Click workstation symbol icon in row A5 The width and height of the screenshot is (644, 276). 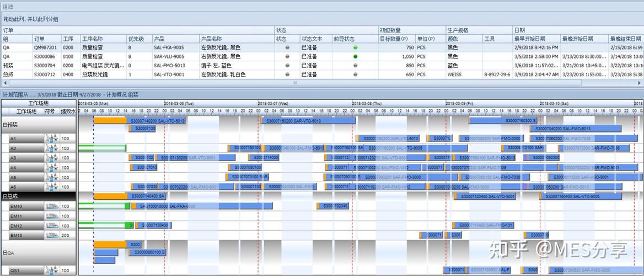click(52, 177)
